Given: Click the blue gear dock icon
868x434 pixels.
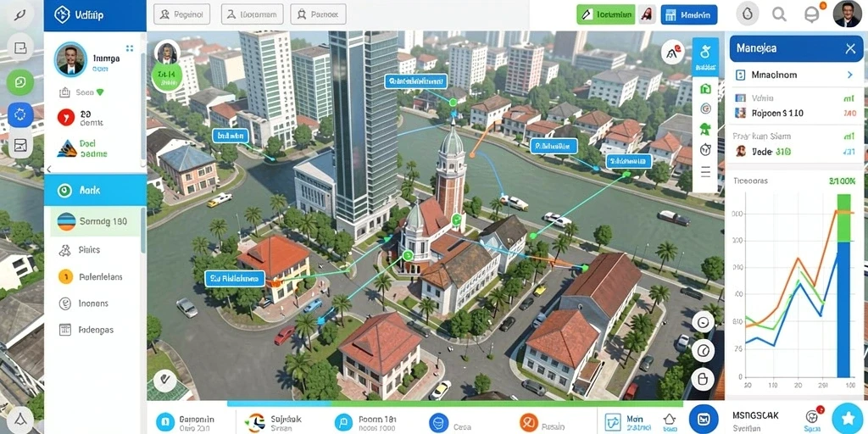Looking at the screenshot, I should [x=20, y=114].
